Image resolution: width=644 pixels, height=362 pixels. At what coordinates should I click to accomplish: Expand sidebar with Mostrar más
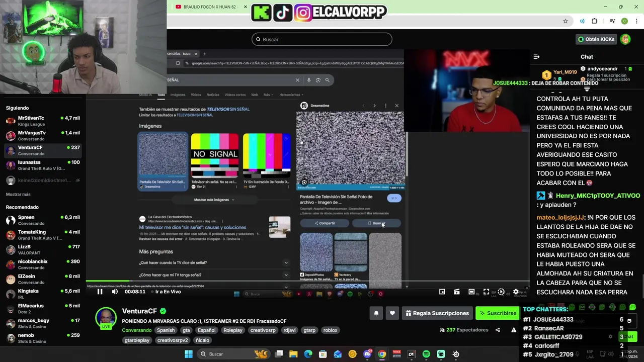tap(18, 194)
